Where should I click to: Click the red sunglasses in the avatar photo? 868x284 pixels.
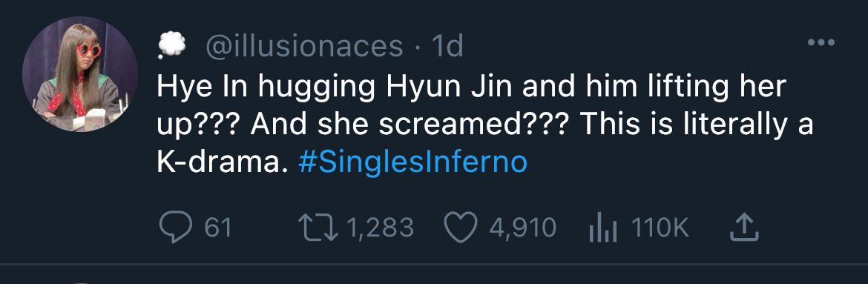coord(88,50)
